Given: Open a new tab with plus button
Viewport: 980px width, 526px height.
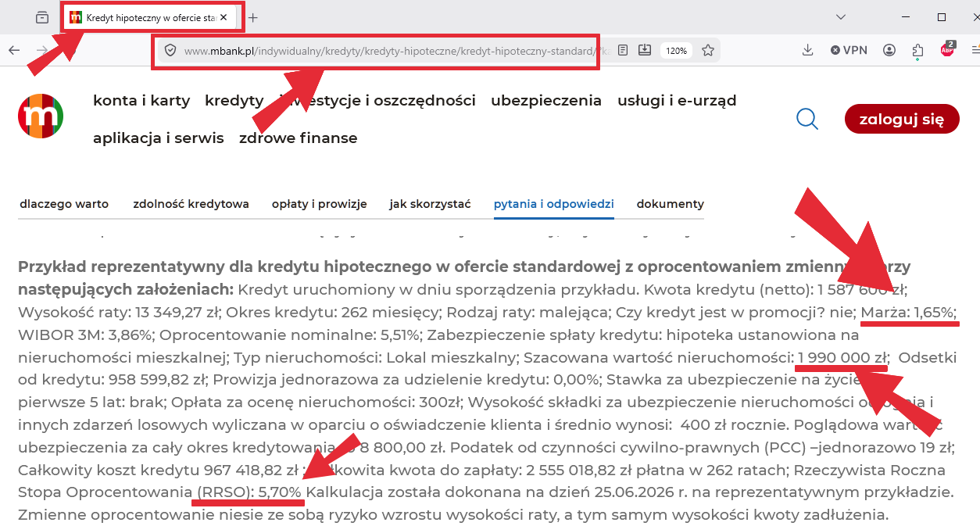Looking at the screenshot, I should pyautogui.click(x=253, y=17).
